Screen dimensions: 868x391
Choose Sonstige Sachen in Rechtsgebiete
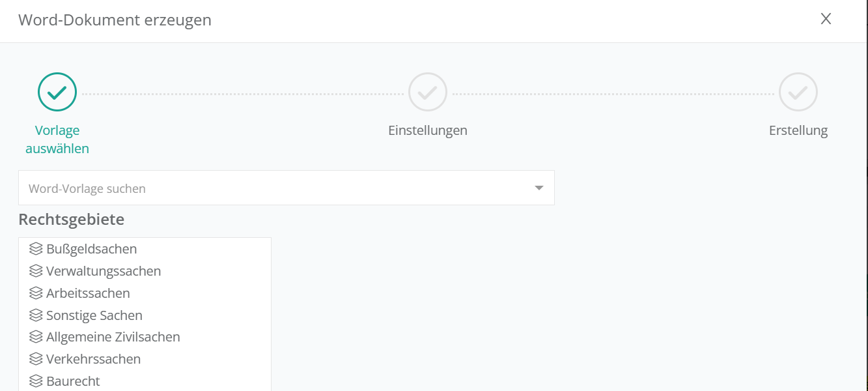94,315
